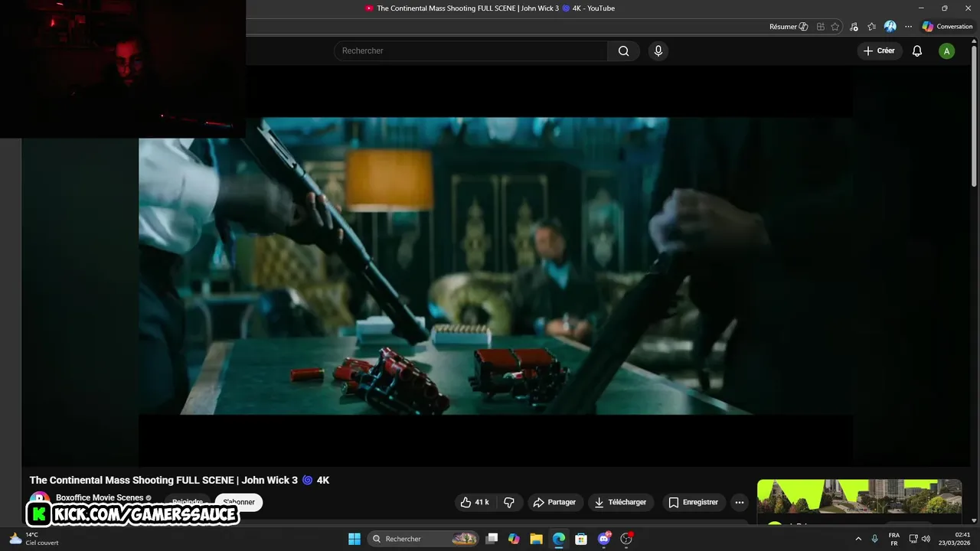Click the S'abonner subscribe button
Image resolution: width=980 pixels, height=551 pixels.
coord(239,502)
